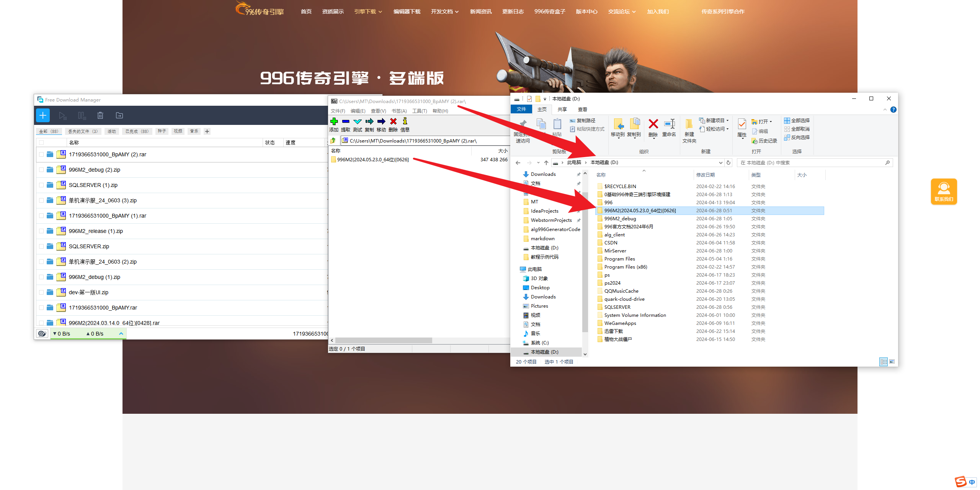Click the Rename (重命名) icon in Explorer ribbon
The image size is (980, 490).
point(669,124)
